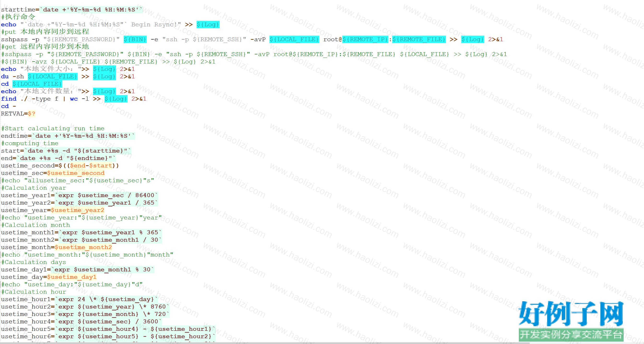
Task: Click highlighted ${REMOTE_FILE} in the active sshpass line
Action: pyautogui.click(x=419, y=40)
